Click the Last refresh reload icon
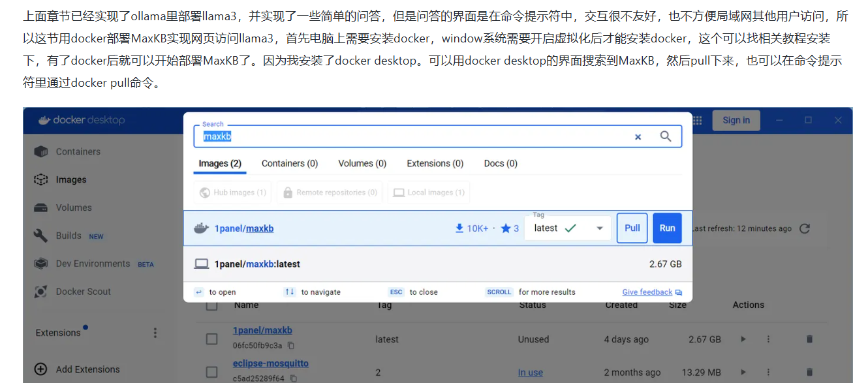 pyautogui.click(x=804, y=228)
